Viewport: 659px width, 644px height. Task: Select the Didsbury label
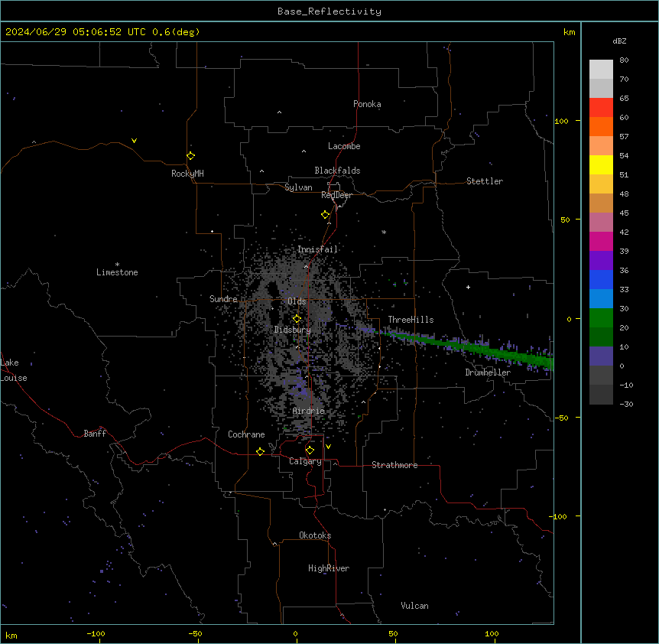[293, 330]
